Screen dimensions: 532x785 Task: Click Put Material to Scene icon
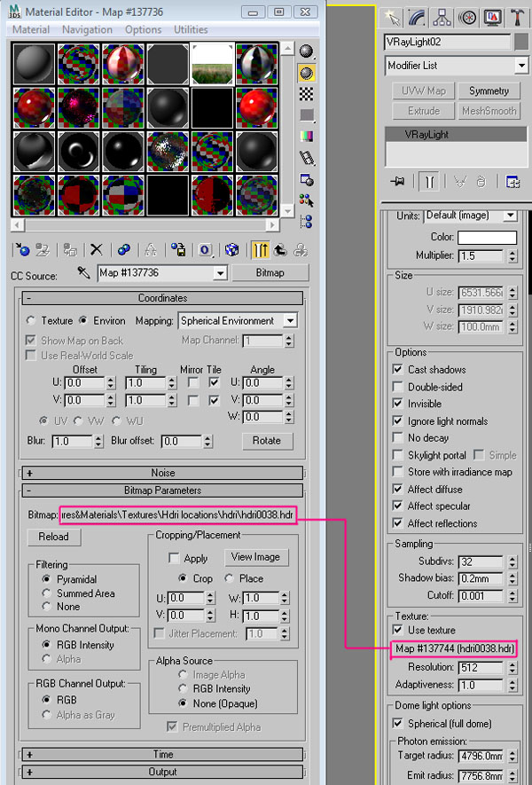click(43, 249)
